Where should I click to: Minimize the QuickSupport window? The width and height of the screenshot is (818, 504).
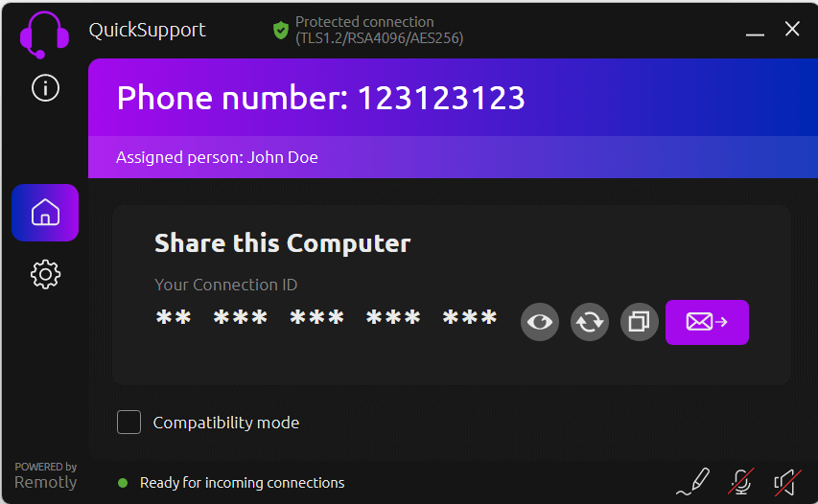[x=755, y=31]
